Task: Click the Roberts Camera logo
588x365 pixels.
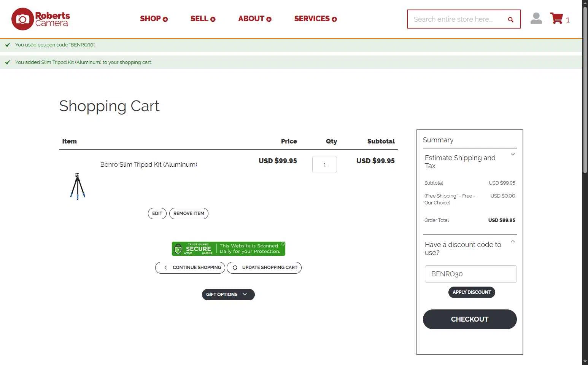Action: click(x=41, y=19)
